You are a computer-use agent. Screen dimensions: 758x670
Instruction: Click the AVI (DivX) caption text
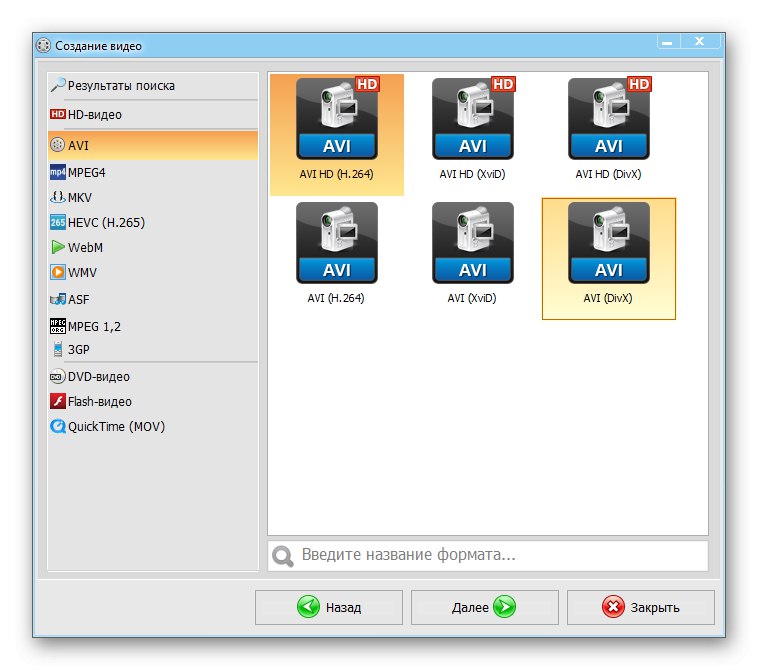click(x=608, y=298)
